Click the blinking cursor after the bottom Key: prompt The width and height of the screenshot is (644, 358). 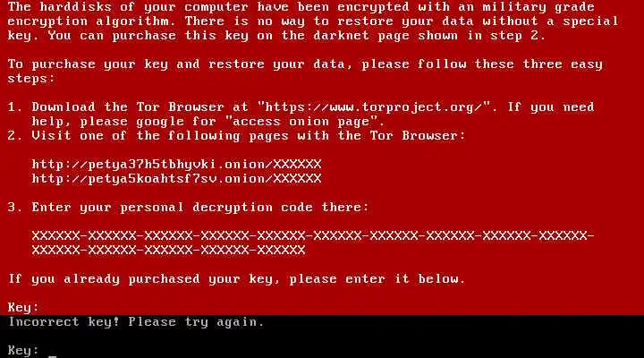(52, 356)
